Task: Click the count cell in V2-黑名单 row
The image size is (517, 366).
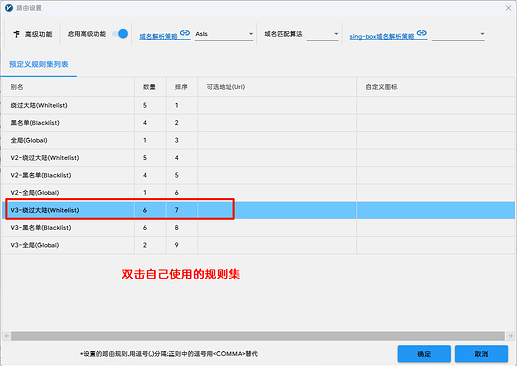Action: 150,175
